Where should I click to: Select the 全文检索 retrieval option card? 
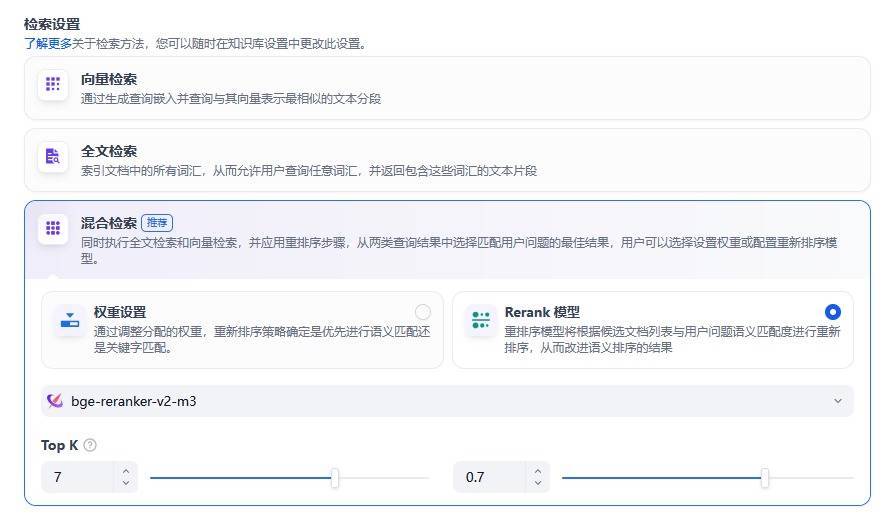(447, 160)
